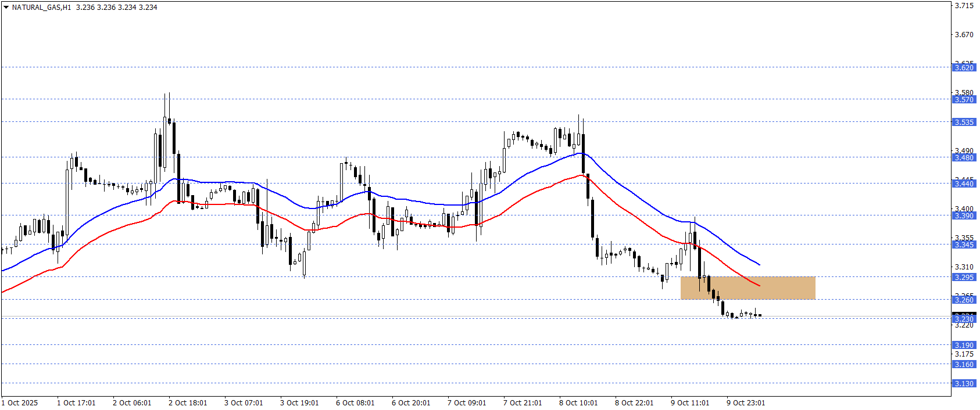Image resolution: width=980 pixels, height=410 pixels.
Task: Click the 3.130 price level label
Action: 964,384
